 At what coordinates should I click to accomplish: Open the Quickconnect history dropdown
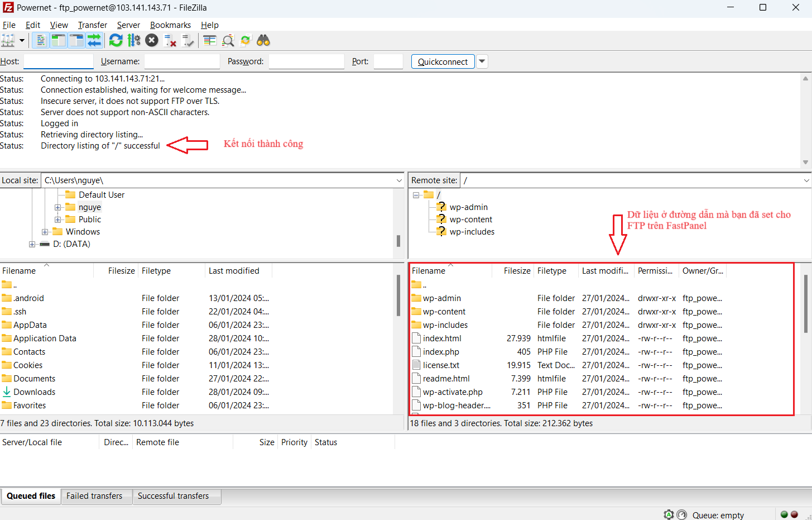(482, 61)
